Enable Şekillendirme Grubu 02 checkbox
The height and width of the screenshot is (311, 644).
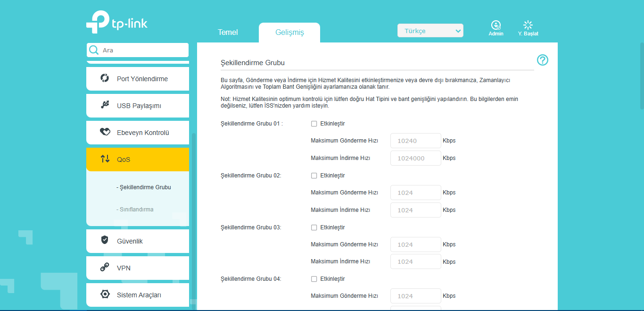click(314, 176)
